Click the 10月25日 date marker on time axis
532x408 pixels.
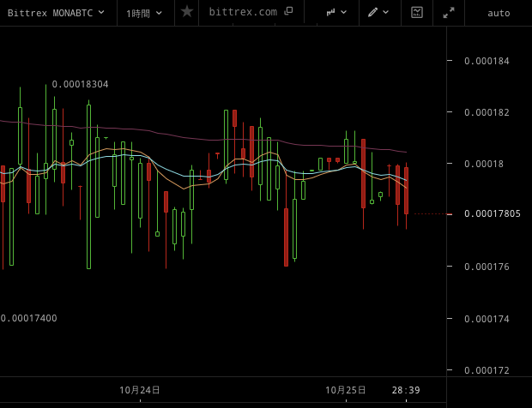pos(346,390)
